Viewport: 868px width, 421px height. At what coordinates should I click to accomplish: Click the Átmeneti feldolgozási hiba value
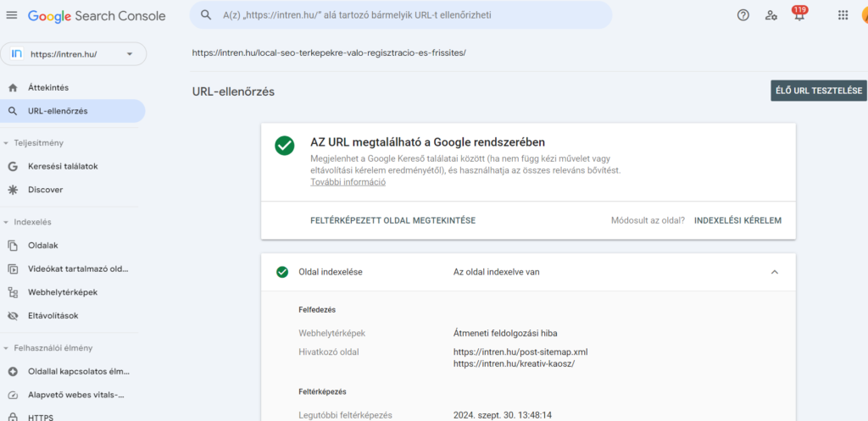[x=505, y=333]
